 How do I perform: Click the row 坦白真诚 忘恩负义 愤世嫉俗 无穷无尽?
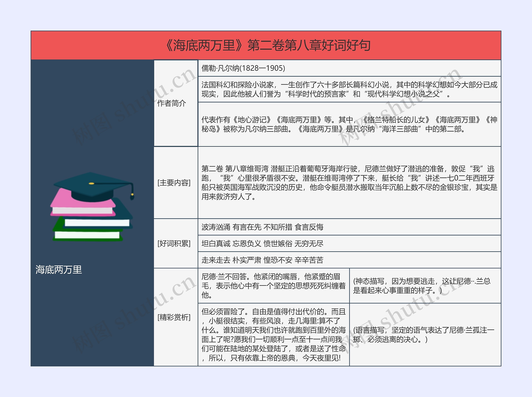tap(349, 243)
